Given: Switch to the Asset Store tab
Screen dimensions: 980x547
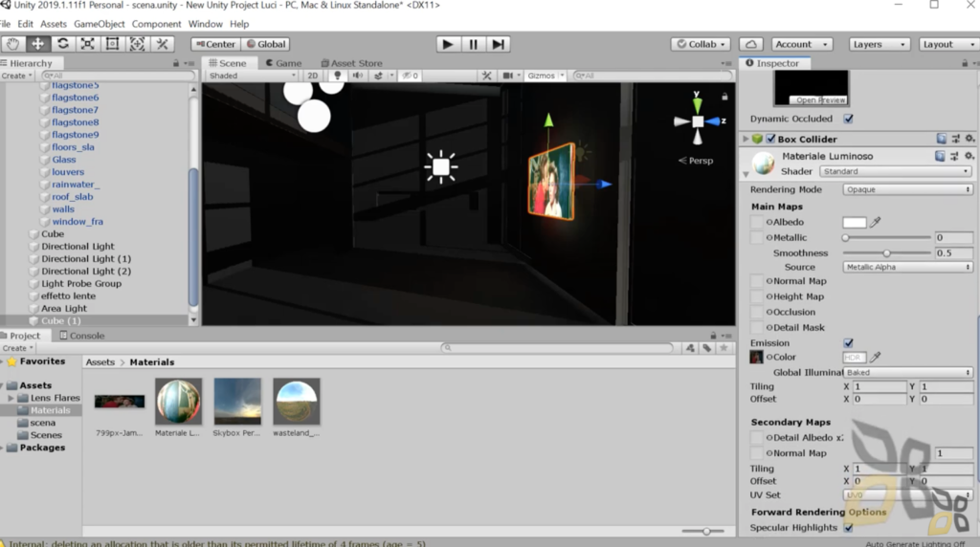Looking at the screenshot, I should pyautogui.click(x=351, y=63).
